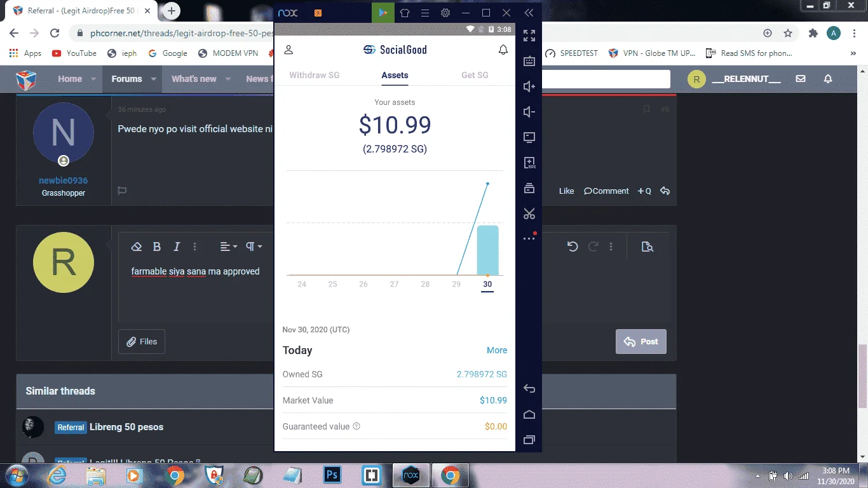This screenshot has height=488, width=868.
Task: Open ___RELENNUT___ account menu
Action: (735, 79)
